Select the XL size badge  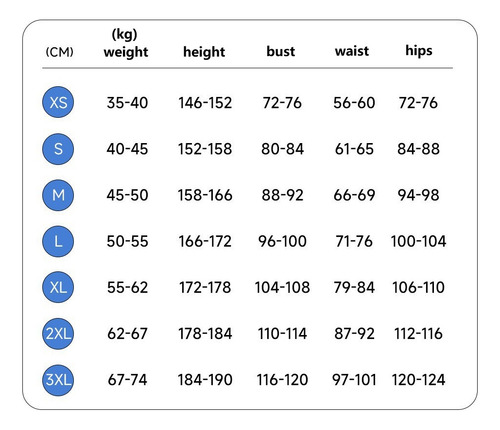(x=58, y=287)
